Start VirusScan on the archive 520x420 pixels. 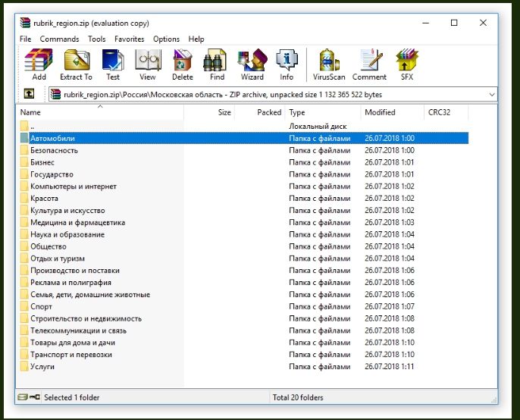(x=329, y=64)
